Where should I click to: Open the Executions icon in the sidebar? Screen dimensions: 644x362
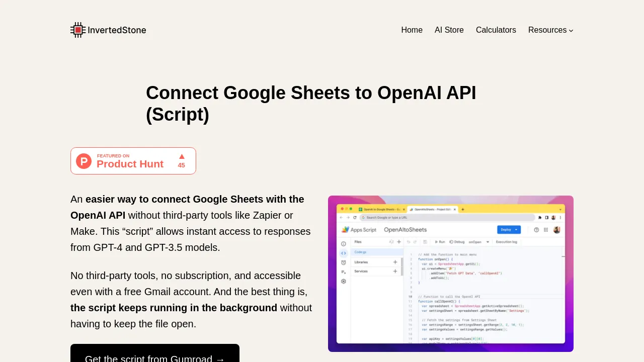pos(343,271)
